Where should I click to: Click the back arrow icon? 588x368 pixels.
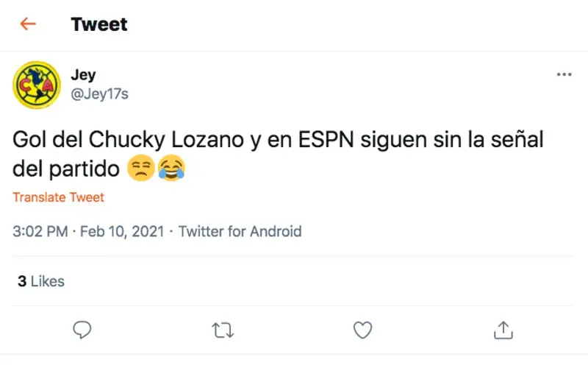(x=28, y=24)
